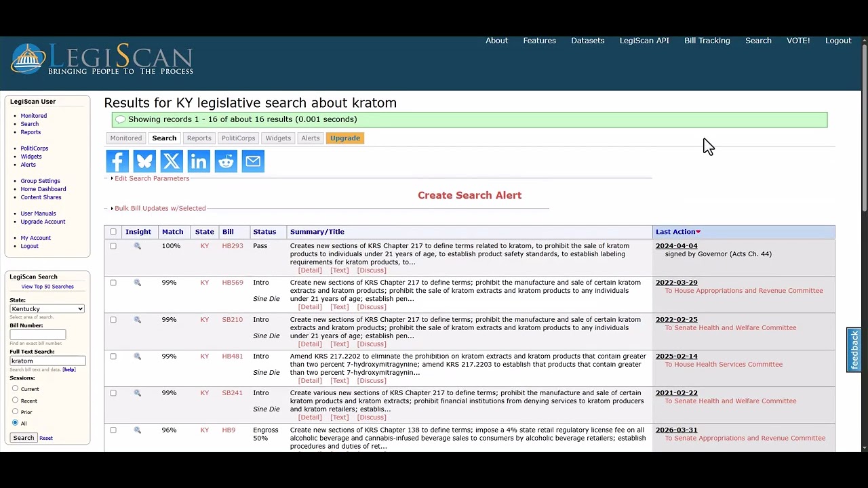Select the HB569 row checkbox
This screenshot has height=488, width=868.
tap(113, 283)
